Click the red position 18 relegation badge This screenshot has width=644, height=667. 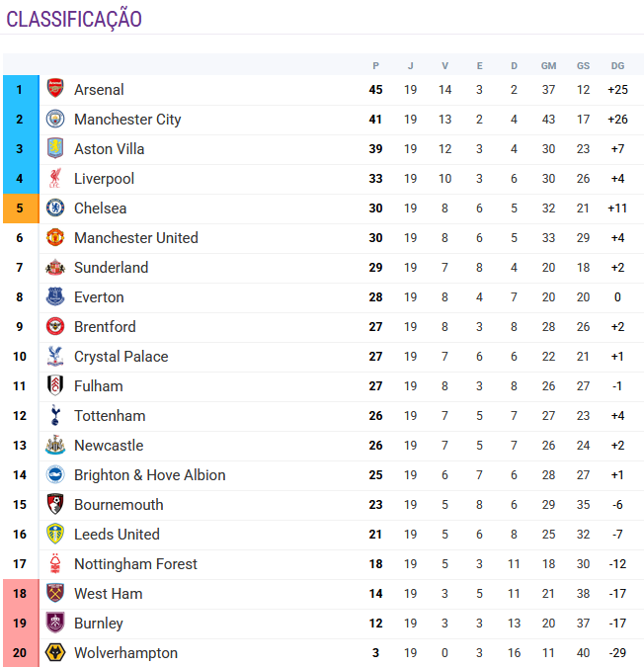click(20, 594)
